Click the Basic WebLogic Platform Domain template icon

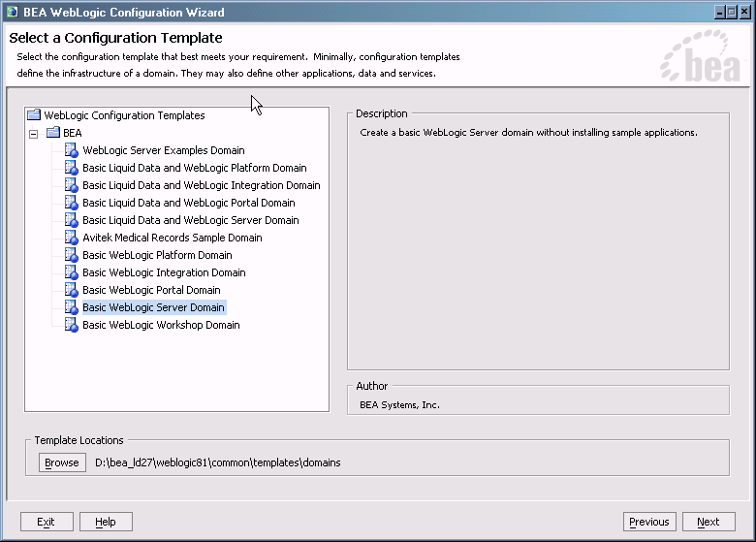72,255
